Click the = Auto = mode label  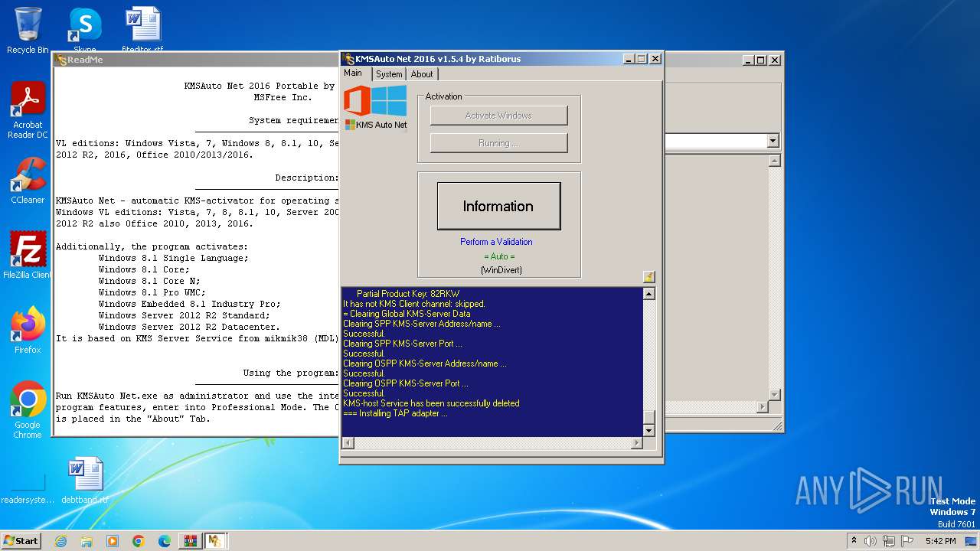coord(499,256)
